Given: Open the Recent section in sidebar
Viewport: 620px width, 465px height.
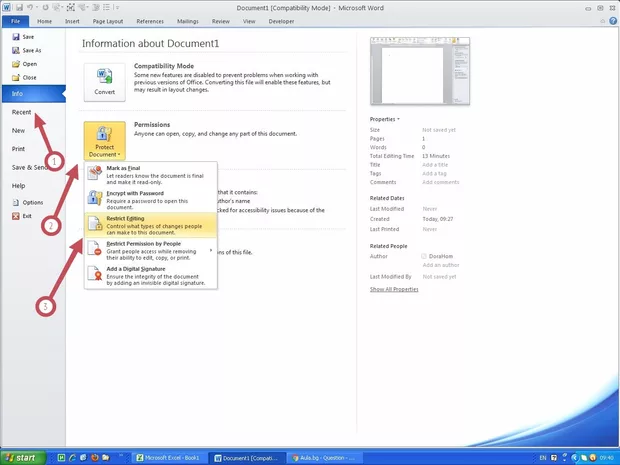Looking at the screenshot, I should (20, 114).
